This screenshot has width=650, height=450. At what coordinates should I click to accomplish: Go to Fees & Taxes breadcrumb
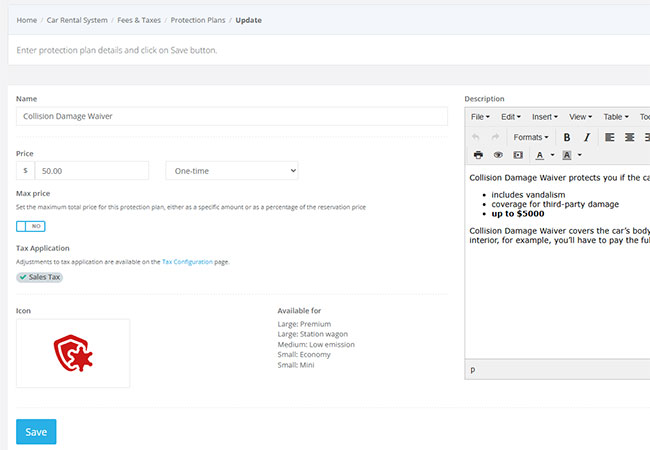pos(139,20)
